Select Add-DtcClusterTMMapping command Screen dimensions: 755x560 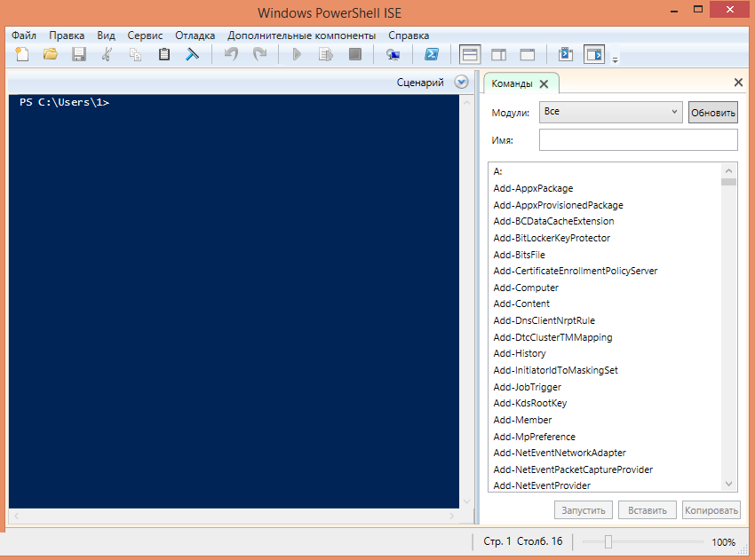552,337
